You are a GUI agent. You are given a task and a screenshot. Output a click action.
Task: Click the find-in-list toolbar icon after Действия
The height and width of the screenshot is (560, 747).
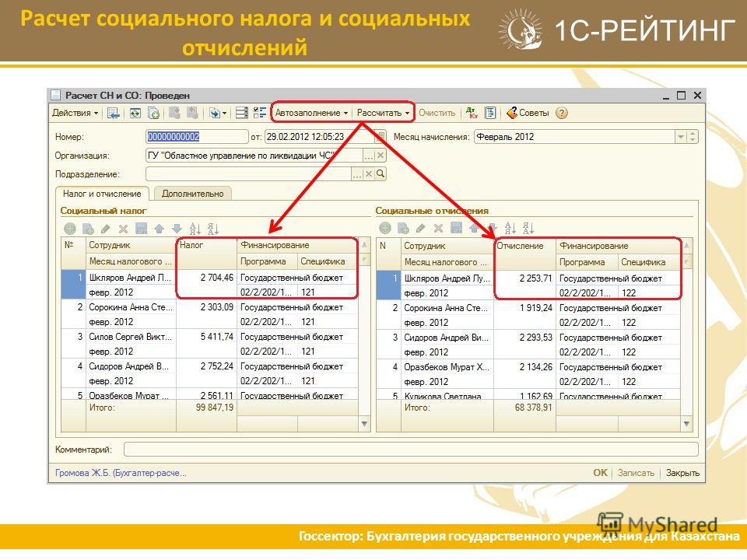tap(113, 113)
